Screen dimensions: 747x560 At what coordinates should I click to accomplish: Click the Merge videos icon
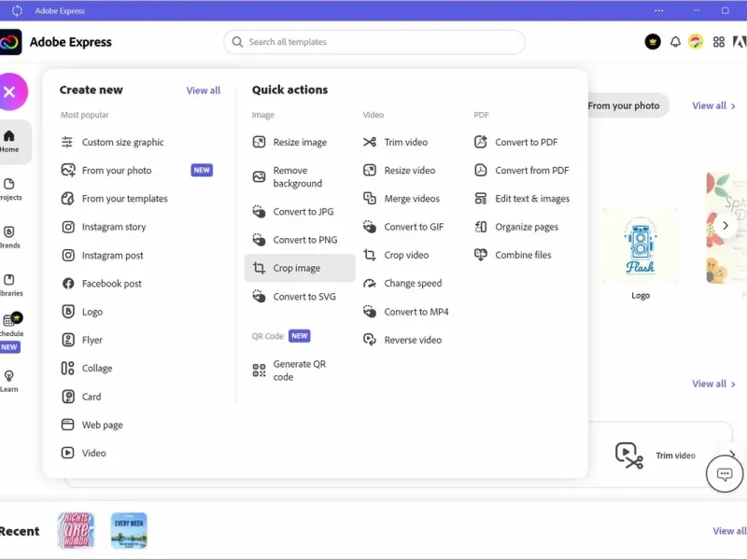(370, 198)
